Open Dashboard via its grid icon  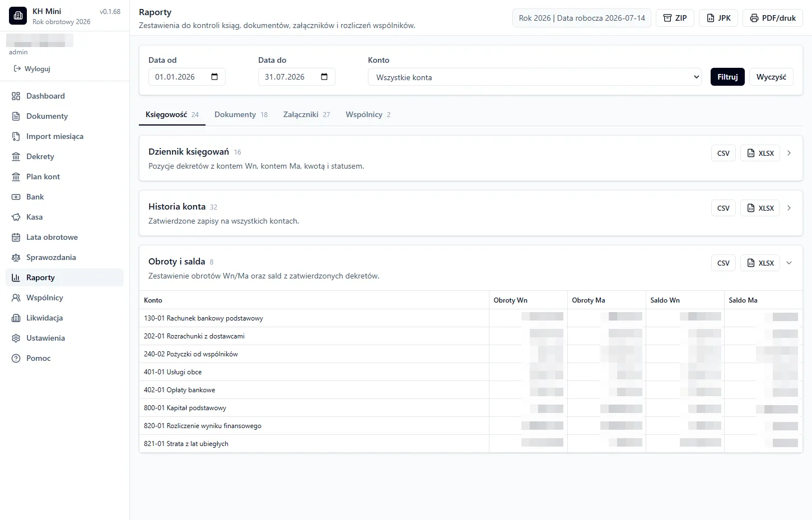pos(16,96)
